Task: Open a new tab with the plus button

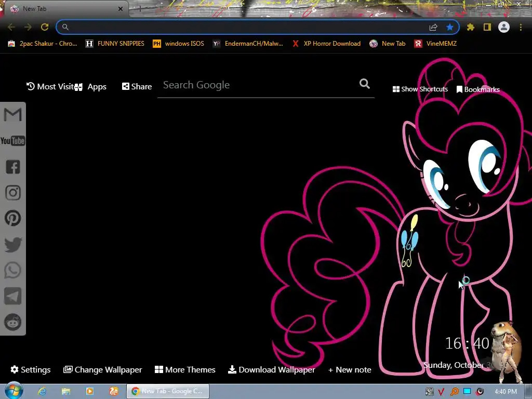Action: tap(140, 9)
